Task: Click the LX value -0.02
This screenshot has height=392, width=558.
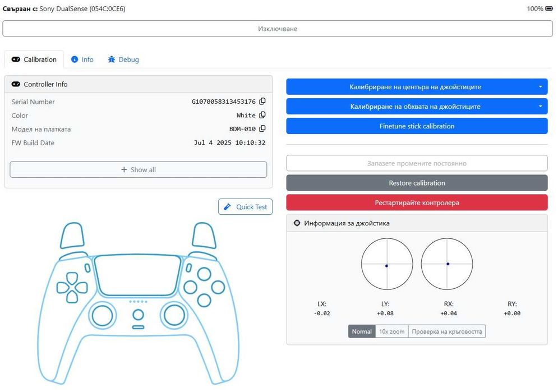Action: [322, 313]
